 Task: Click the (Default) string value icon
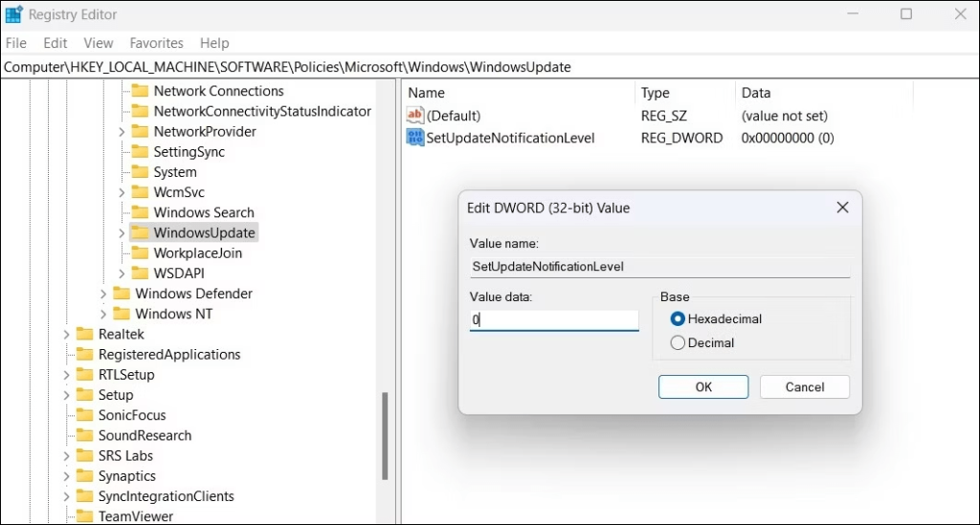click(x=415, y=116)
